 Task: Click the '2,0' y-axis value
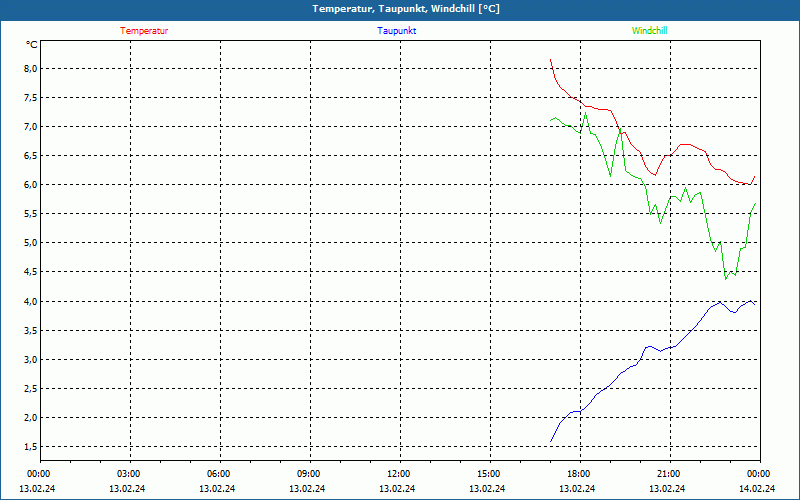31,418
